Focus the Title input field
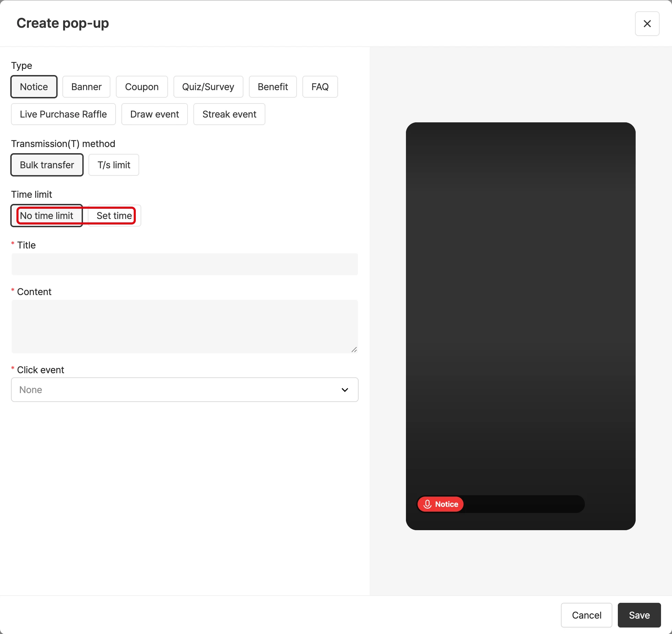Screen dimensions: 672x634 (x=185, y=264)
